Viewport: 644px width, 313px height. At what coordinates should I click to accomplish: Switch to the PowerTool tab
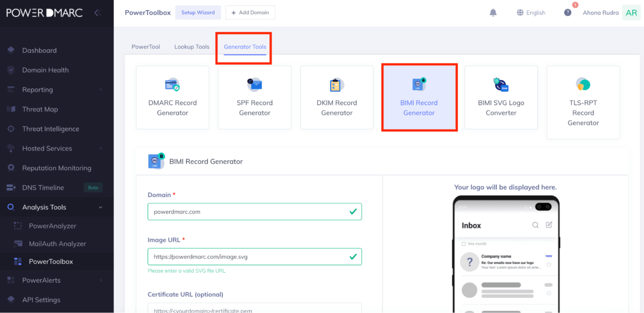[146, 47]
